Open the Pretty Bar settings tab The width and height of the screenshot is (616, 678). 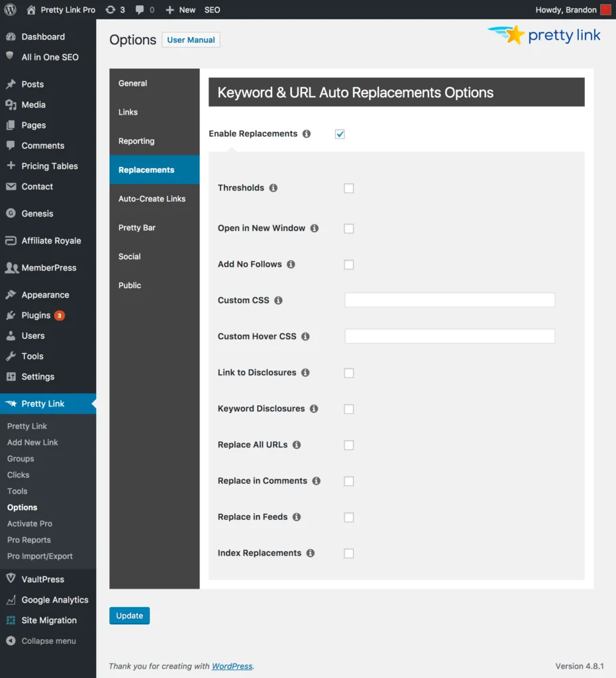[x=136, y=227]
